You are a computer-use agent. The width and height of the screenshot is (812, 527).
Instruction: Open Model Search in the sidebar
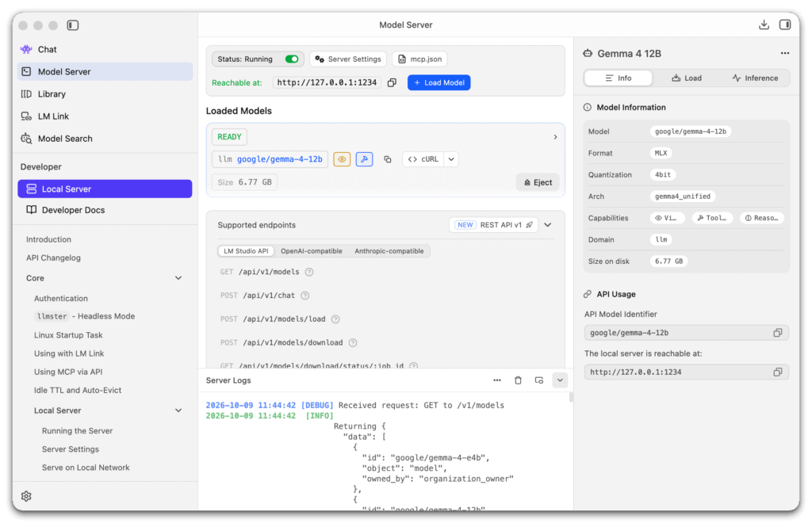(x=105, y=139)
